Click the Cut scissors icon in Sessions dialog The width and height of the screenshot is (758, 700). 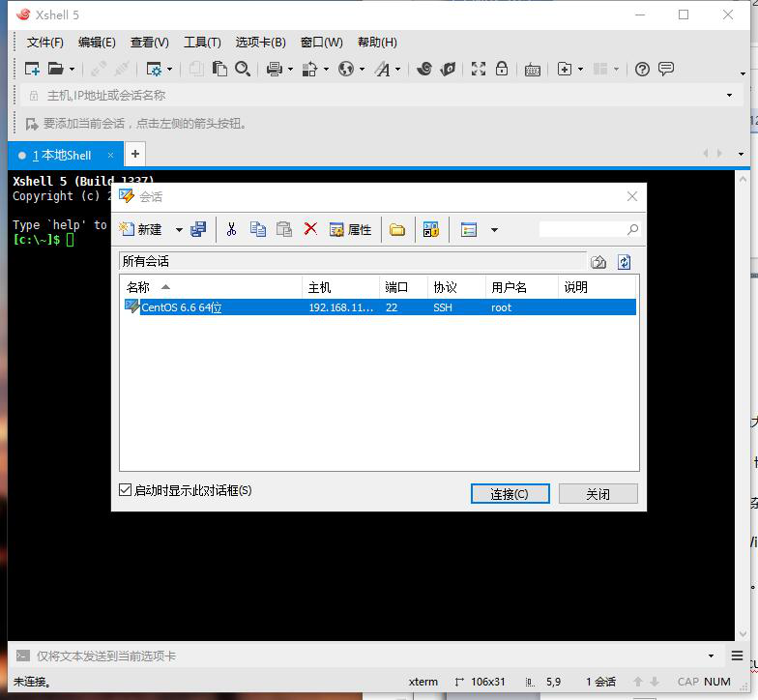pos(232,229)
